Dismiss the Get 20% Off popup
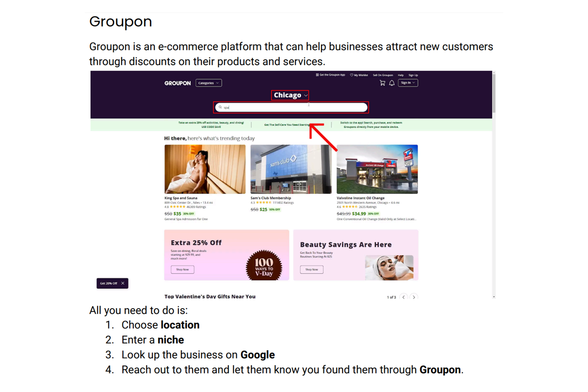Image resolution: width=588 pixels, height=392 pixels. pos(123,283)
